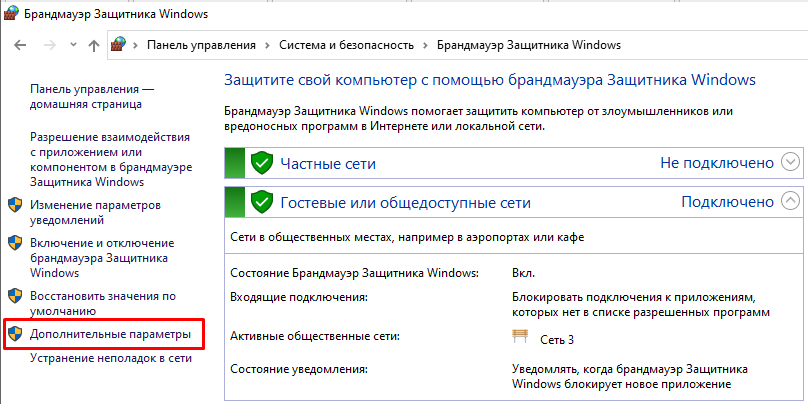This screenshot has height=404, width=808.
Task: Click green shield icon for Частные сети
Action: point(261,162)
